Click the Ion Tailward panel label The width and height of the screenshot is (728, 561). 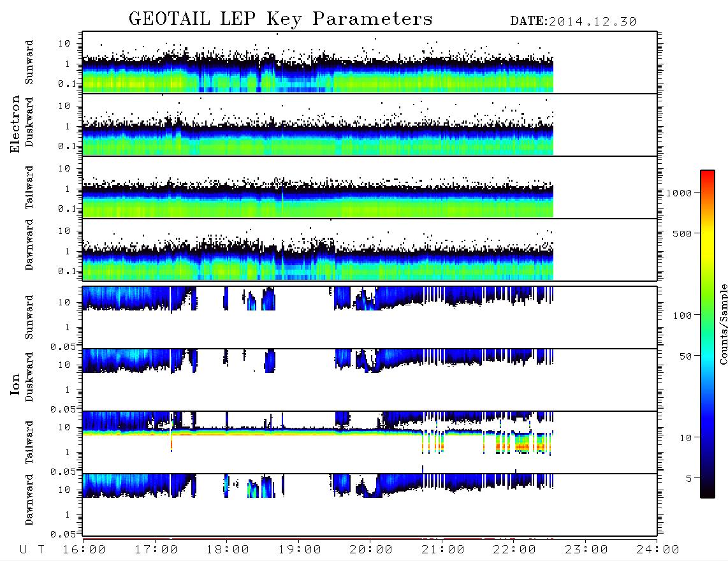[x=29, y=442]
